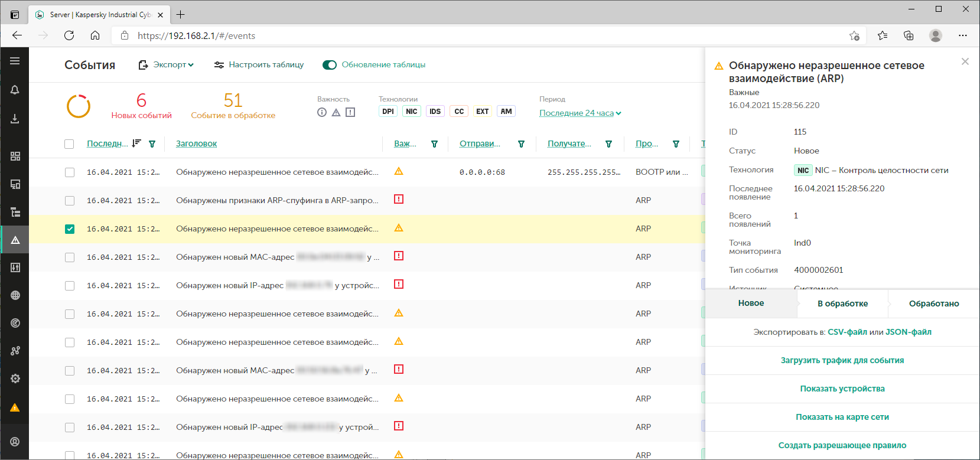
Task: Set event status to Обработано
Action: pos(933,304)
